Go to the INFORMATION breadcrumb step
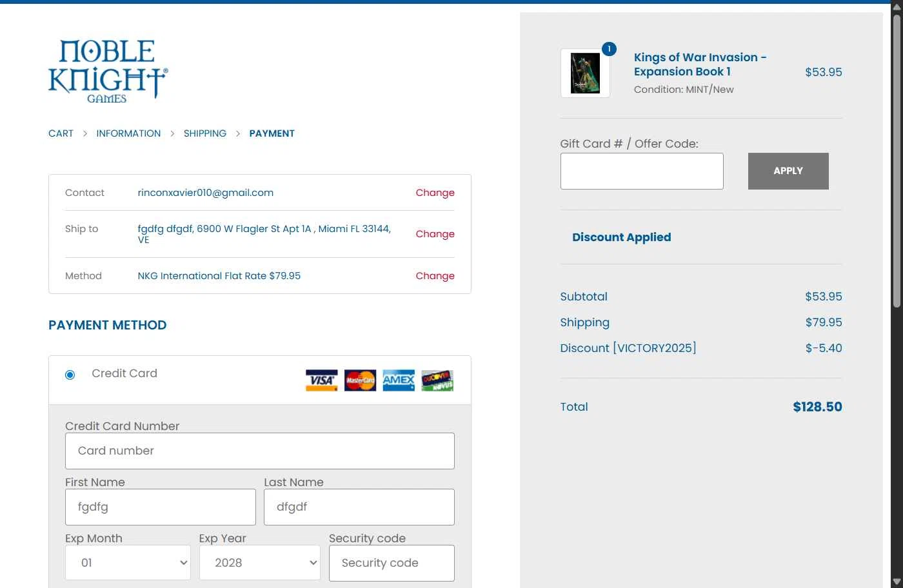Viewport: 903px width, 588px height. click(x=128, y=133)
